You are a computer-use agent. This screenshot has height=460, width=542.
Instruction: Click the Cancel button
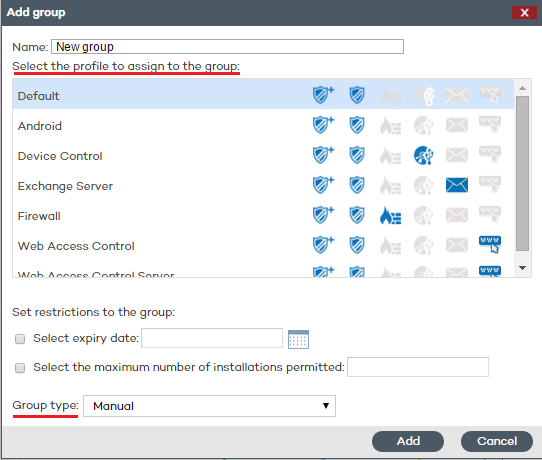[497, 441]
